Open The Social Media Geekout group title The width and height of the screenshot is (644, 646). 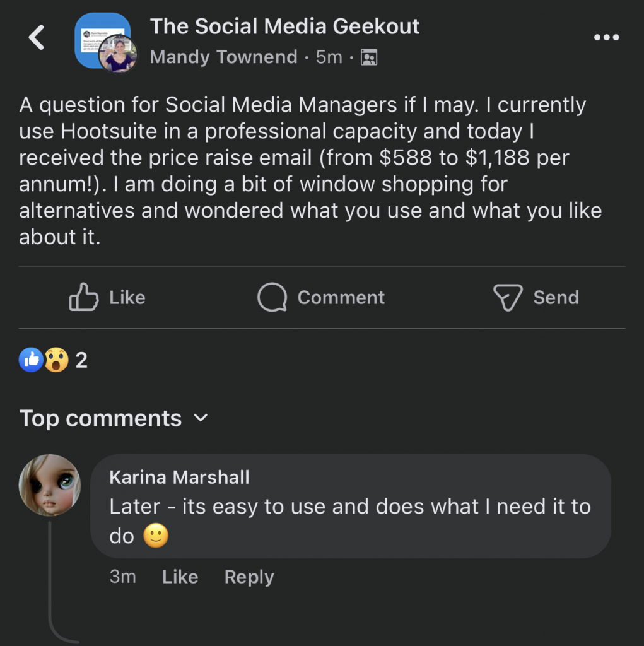[284, 26]
